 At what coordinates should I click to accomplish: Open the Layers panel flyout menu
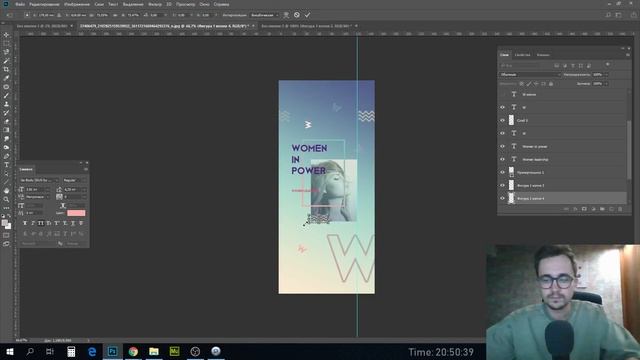point(628,55)
